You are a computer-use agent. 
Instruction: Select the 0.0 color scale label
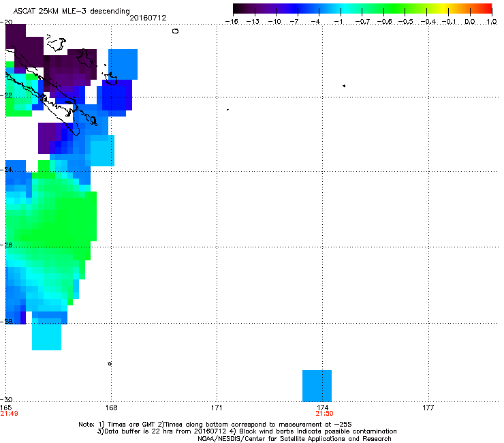tap(470, 22)
